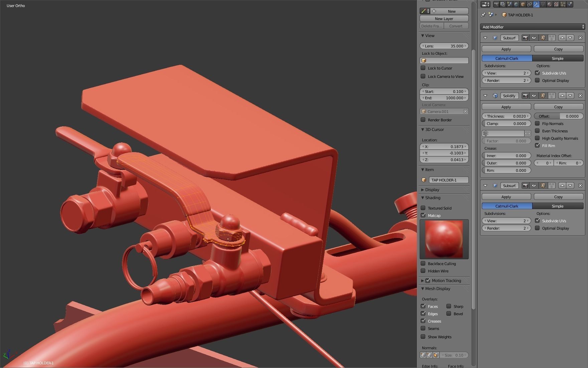Screen dimensions: 588x368
Task: Collapse the Shading section
Action: [423, 198]
